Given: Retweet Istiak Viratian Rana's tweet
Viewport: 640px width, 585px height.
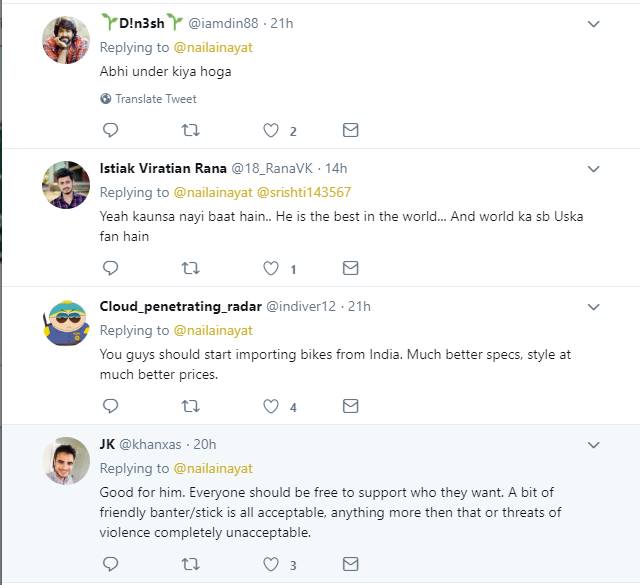Looking at the screenshot, I should point(190,268).
